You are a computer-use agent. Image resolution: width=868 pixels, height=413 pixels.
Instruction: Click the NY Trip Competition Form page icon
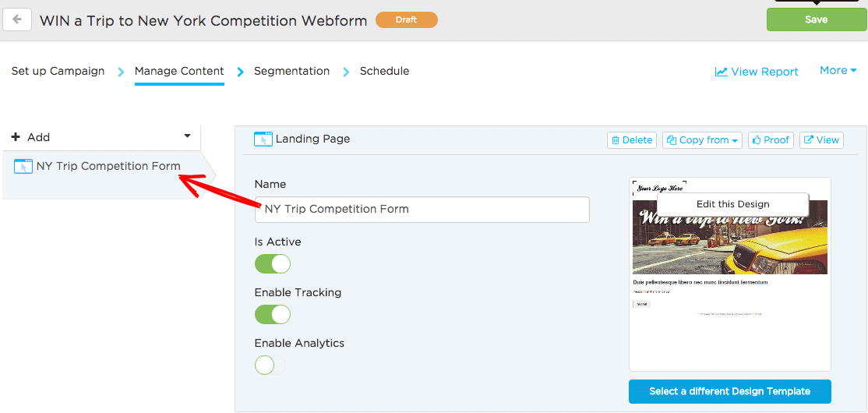tap(23, 166)
